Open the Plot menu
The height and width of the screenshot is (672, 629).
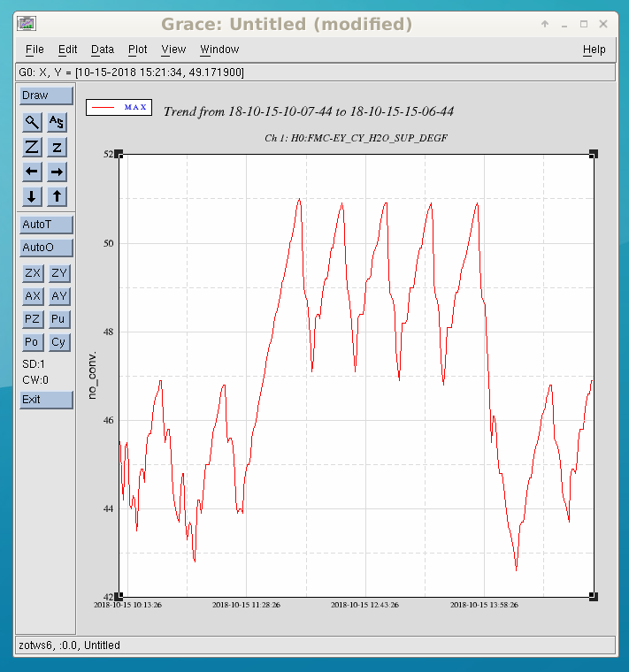tap(138, 50)
